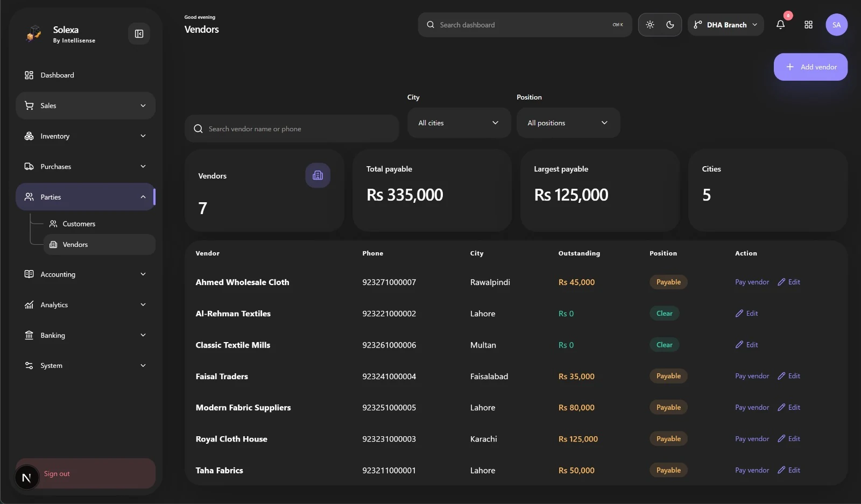Open the All cities dropdown
The height and width of the screenshot is (504, 861).
click(459, 123)
